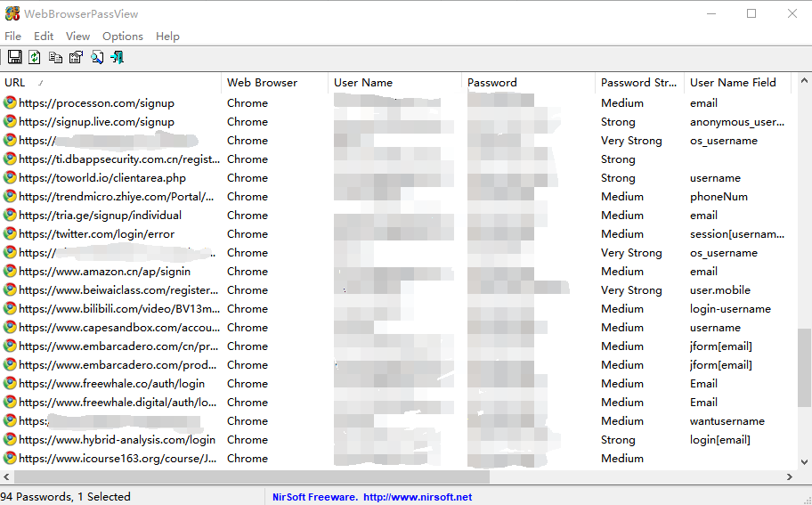The width and height of the screenshot is (812, 505).
Task: Click the anonymous_user... field cell
Action: [x=737, y=122]
